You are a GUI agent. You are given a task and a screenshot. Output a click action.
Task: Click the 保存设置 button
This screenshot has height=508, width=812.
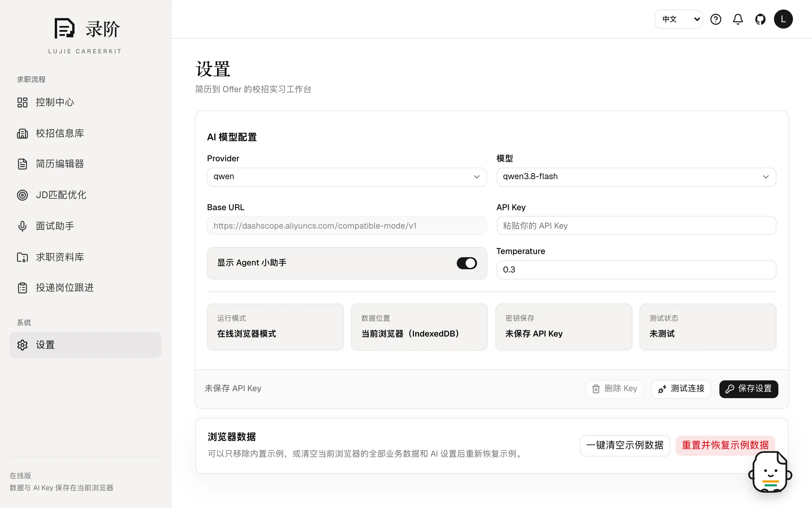coord(749,389)
